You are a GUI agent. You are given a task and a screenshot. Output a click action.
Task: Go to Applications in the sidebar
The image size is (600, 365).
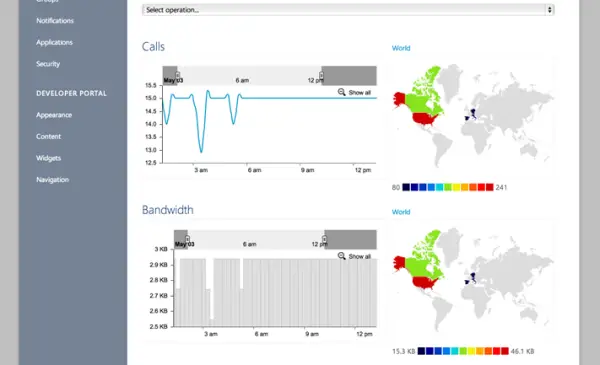[x=54, y=42]
